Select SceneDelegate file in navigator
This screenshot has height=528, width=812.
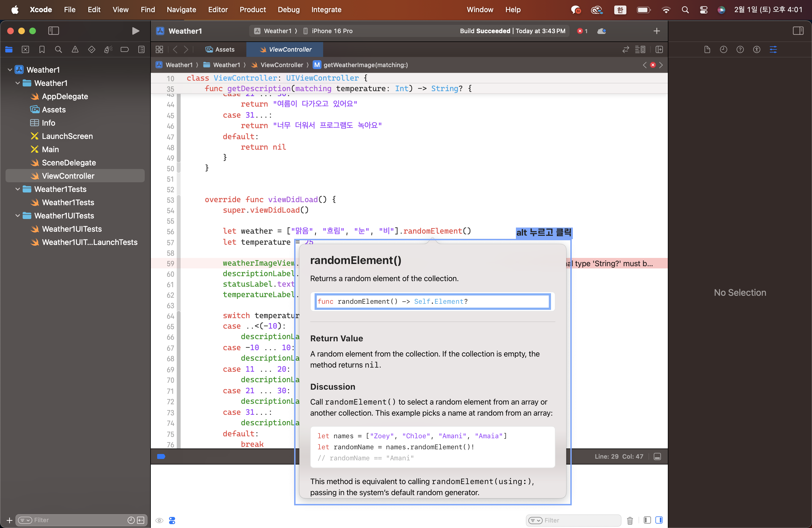(68, 163)
